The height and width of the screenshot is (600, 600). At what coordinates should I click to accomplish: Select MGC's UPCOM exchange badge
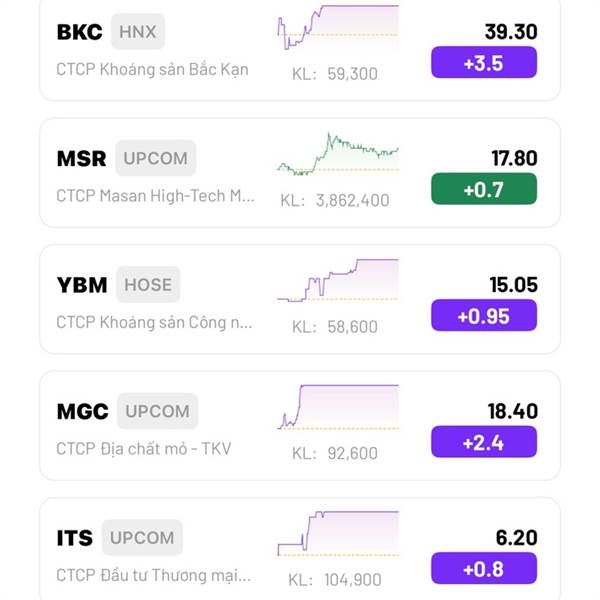158,411
